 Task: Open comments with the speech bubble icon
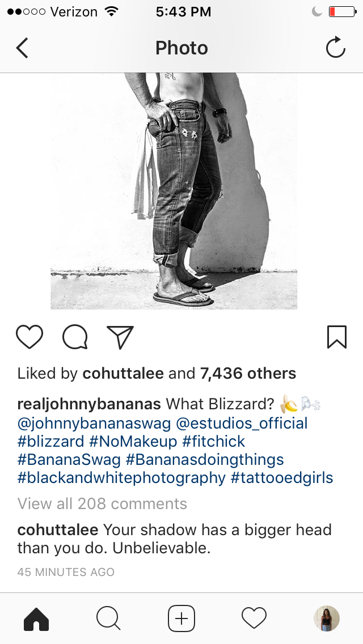pyautogui.click(x=75, y=337)
